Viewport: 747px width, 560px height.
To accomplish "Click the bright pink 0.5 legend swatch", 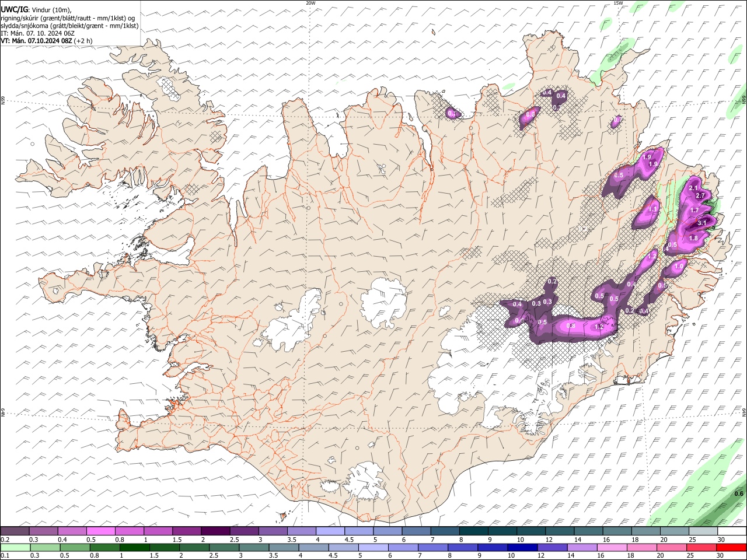I will coord(101,531).
